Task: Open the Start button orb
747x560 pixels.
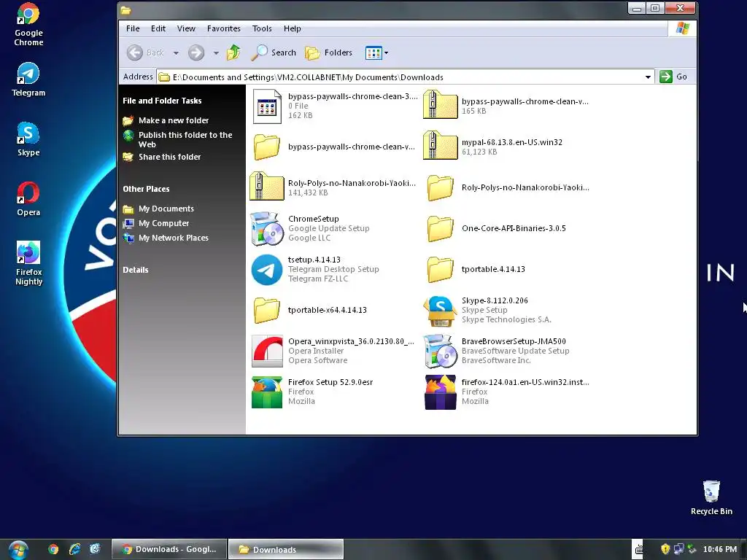Action: pos(18,550)
